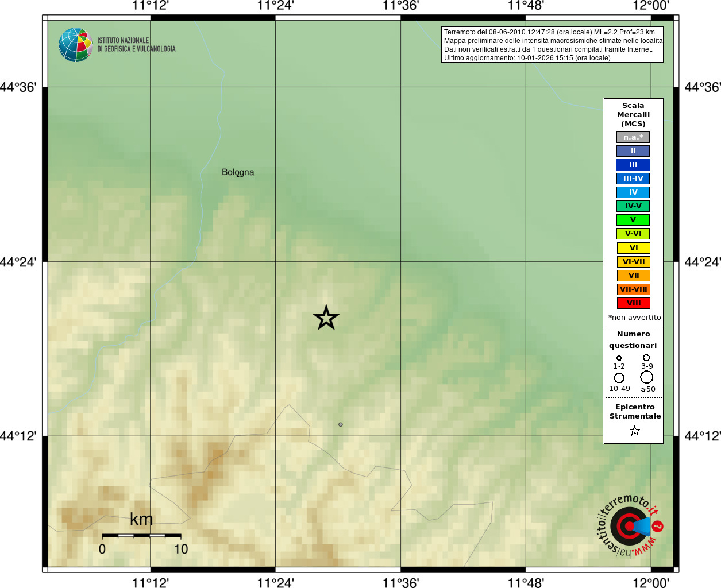Select the yellow VI intensity swatch
Viewport: 721px width, 588px height.
[633, 248]
